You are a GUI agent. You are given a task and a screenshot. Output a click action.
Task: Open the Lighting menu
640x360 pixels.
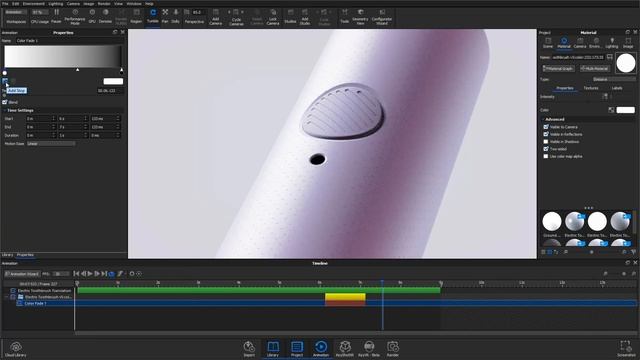coord(56,3)
